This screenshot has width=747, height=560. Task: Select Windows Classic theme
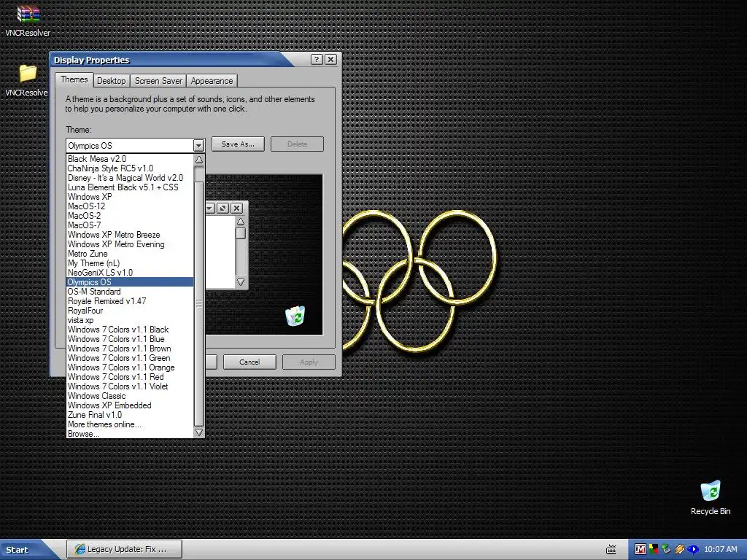pos(130,396)
